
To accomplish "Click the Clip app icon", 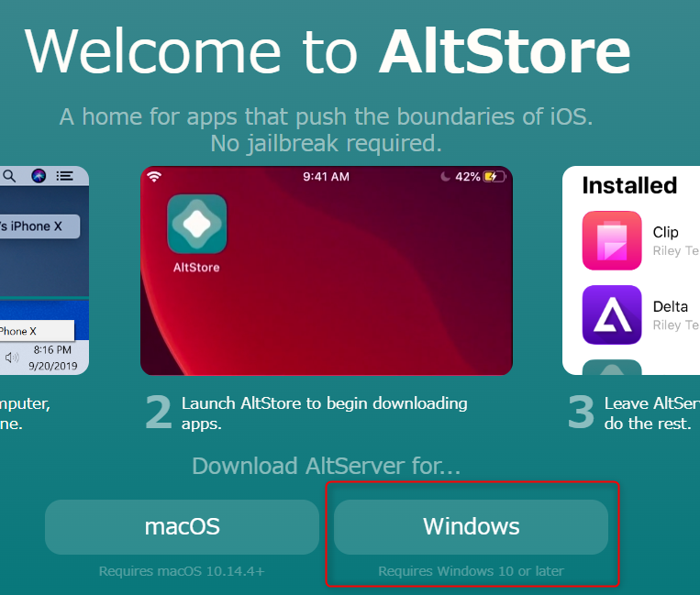I will pyautogui.click(x=612, y=240).
